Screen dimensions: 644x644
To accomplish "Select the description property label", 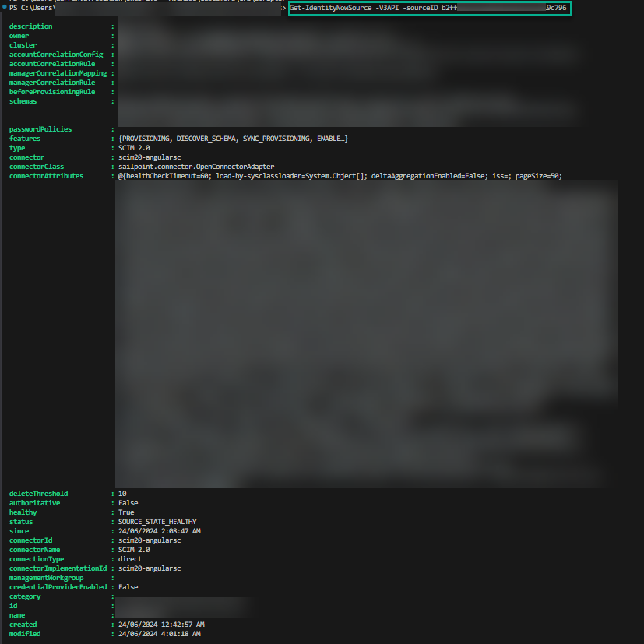I will pos(31,26).
